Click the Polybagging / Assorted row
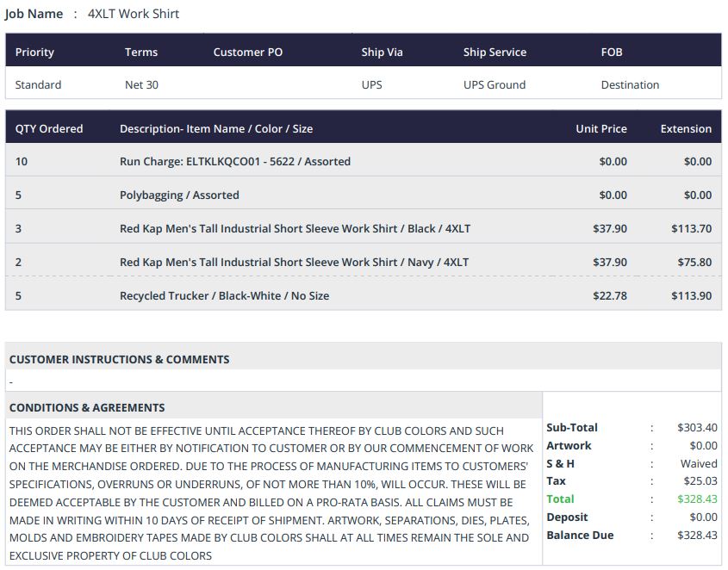Image resolution: width=728 pixels, height=570 pixels. point(179,195)
